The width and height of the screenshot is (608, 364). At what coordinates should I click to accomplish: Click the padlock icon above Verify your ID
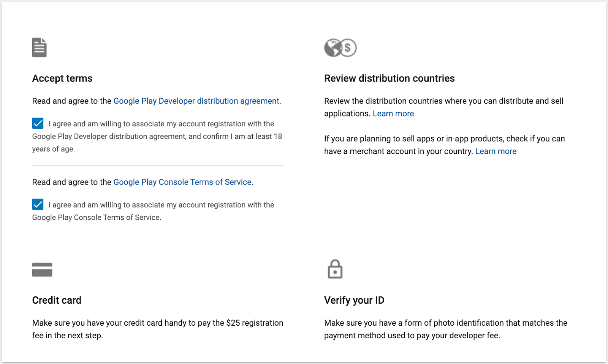(335, 269)
